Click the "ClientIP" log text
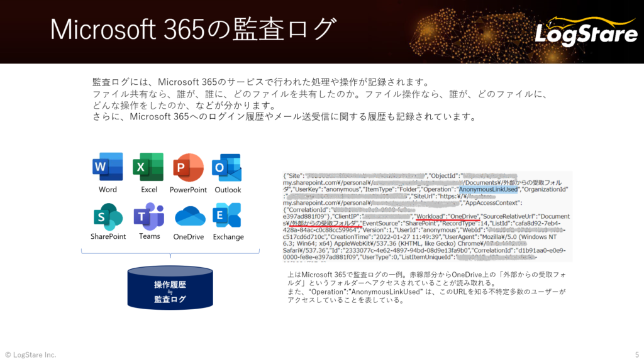 point(347,216)
